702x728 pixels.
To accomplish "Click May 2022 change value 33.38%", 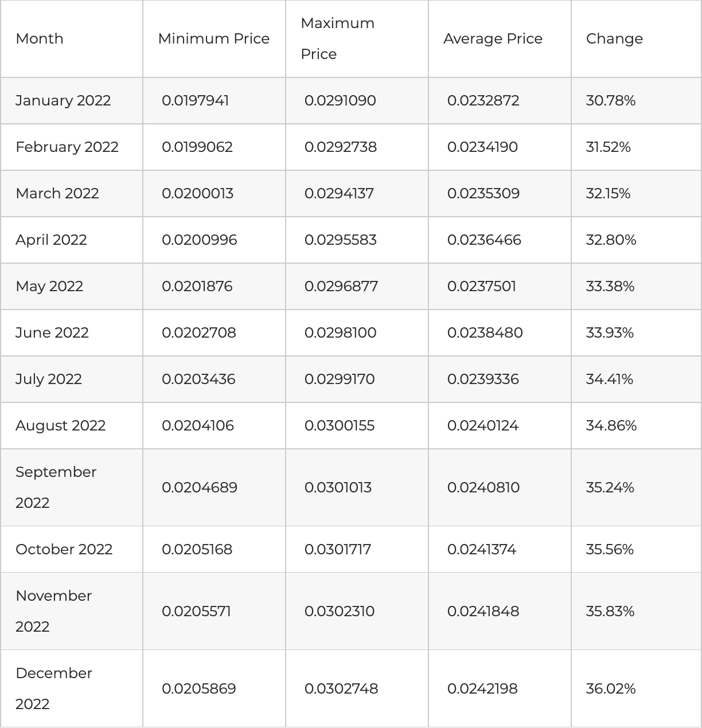I will point(610,286).
